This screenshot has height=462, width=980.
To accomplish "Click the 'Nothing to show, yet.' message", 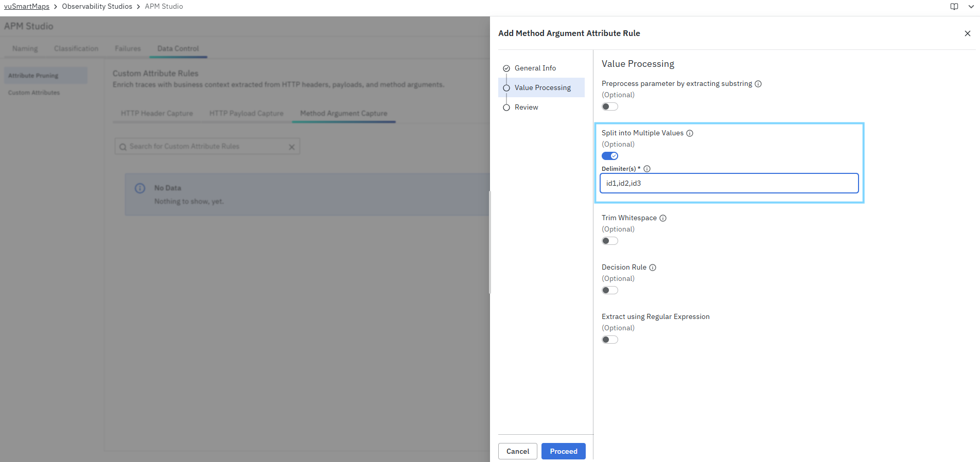I will [189, 202].
